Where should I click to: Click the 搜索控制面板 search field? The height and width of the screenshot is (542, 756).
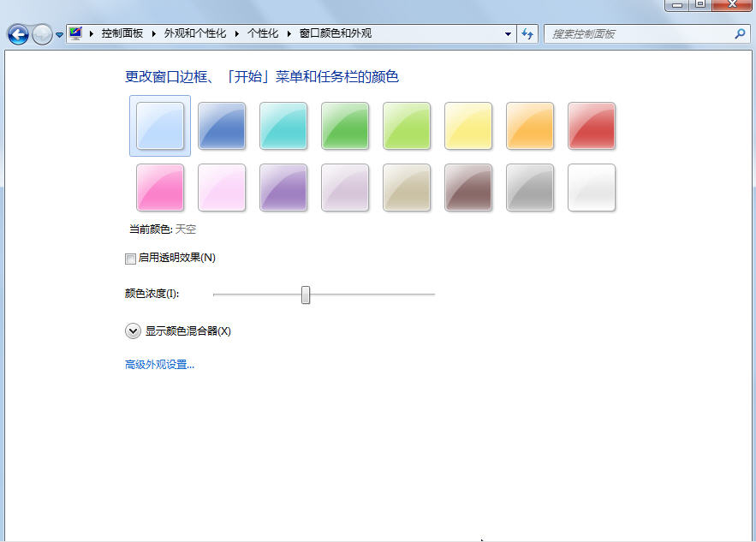638,34
